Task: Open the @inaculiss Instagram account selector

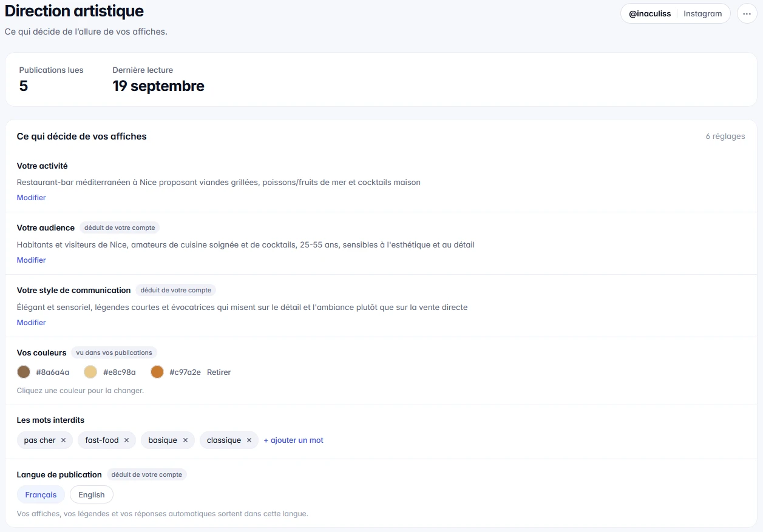Action: pyautogui.click(x=675, y=13)
